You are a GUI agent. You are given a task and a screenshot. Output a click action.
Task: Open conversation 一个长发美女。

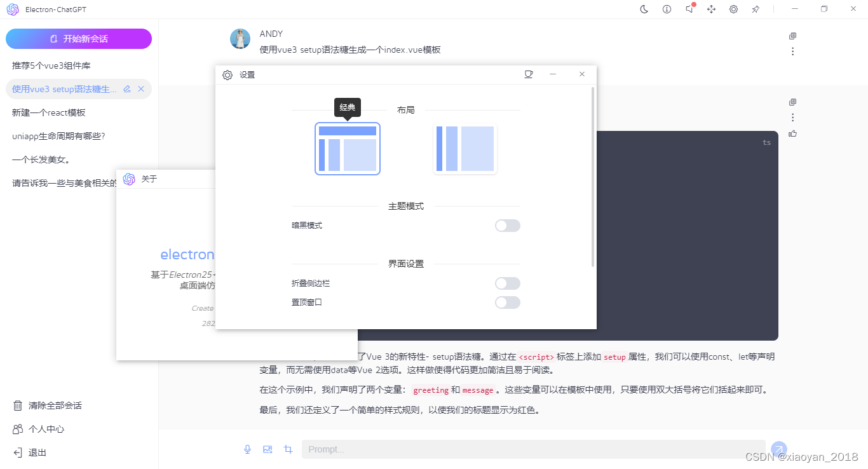pyautogui.click(x=79, y=160)
